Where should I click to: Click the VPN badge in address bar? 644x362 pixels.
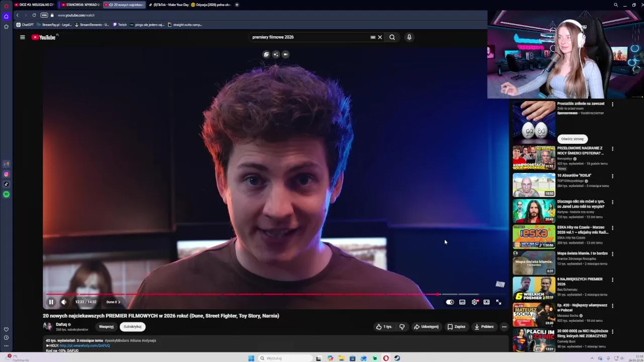(44, 15)
